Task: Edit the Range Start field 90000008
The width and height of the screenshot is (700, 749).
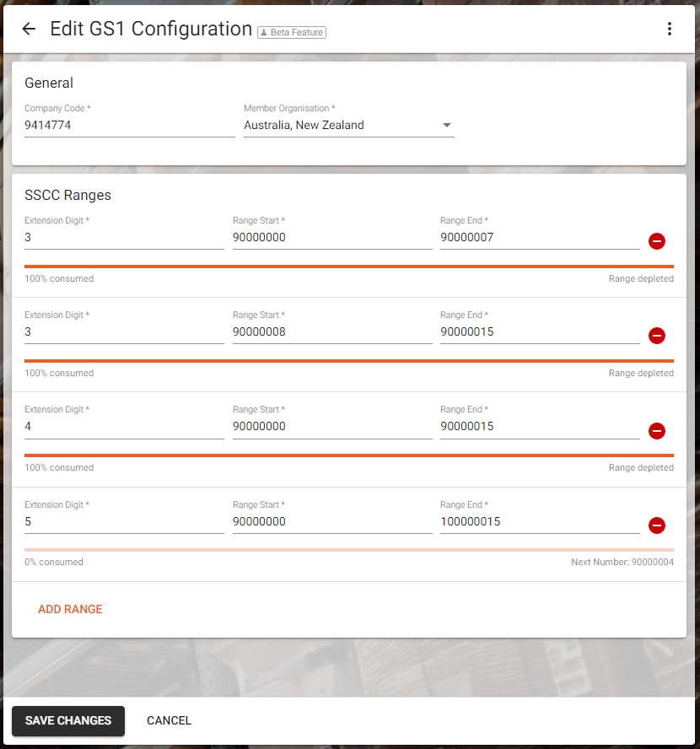Action: coord(332,332)
